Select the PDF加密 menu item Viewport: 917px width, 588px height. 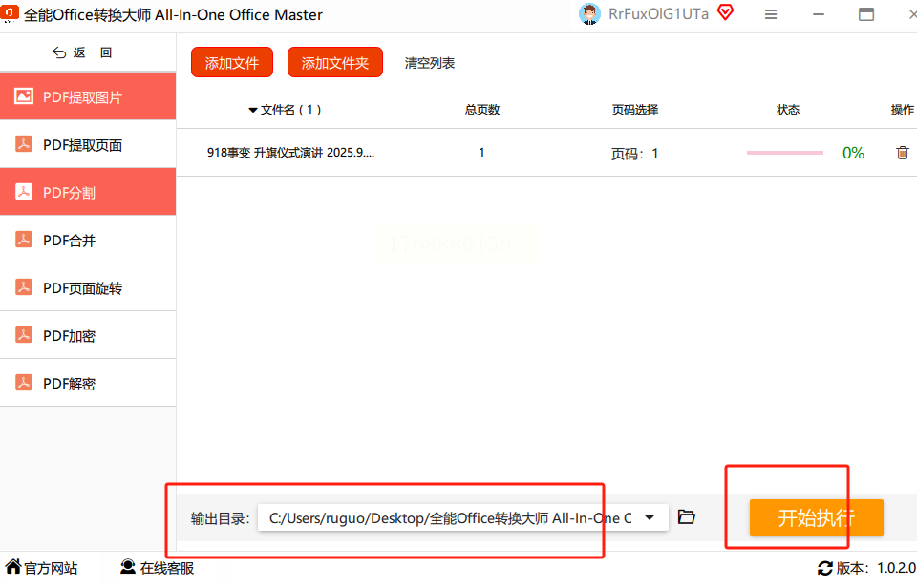[x=88, y=335]
